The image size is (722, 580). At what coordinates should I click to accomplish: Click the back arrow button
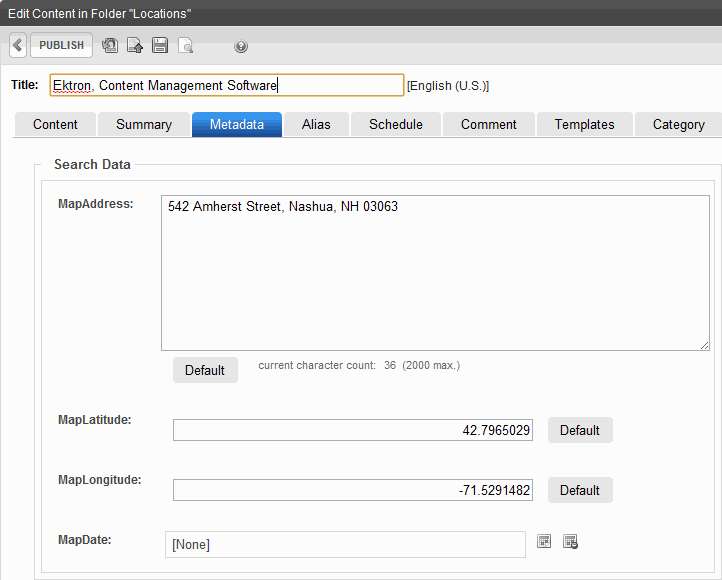18,46
